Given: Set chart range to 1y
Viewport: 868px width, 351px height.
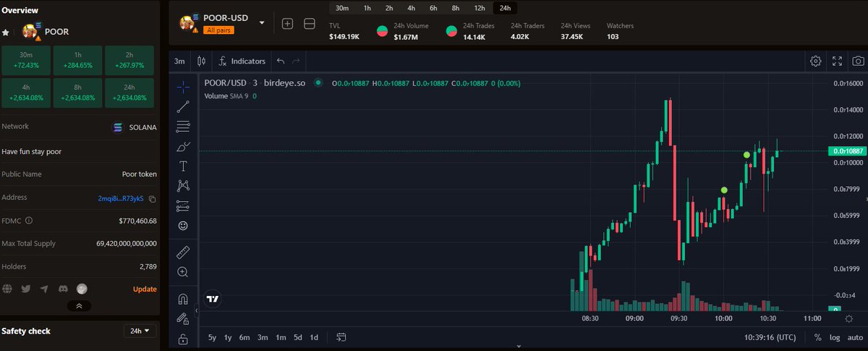Looking at the screenshot, I should tap(228, 337).
